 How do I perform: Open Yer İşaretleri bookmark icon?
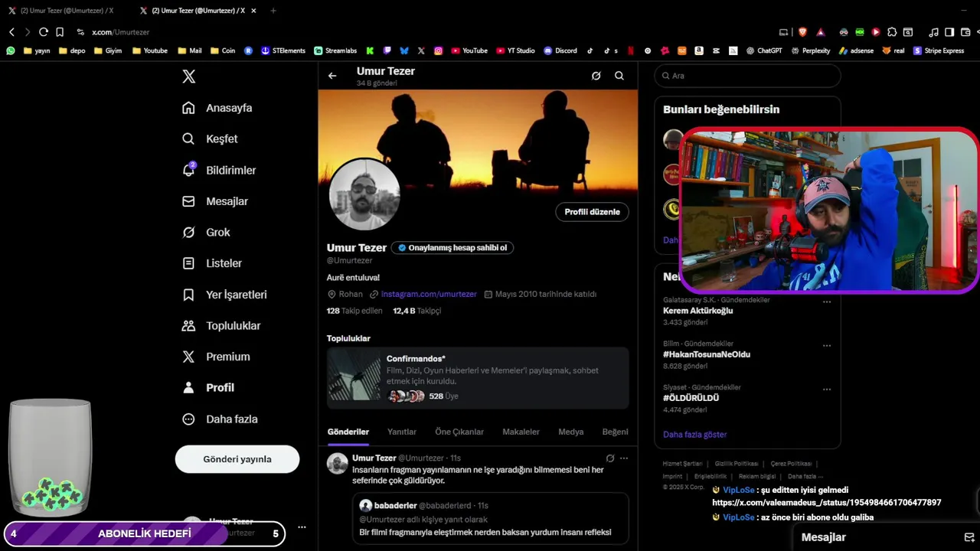[x=188, y=295]
